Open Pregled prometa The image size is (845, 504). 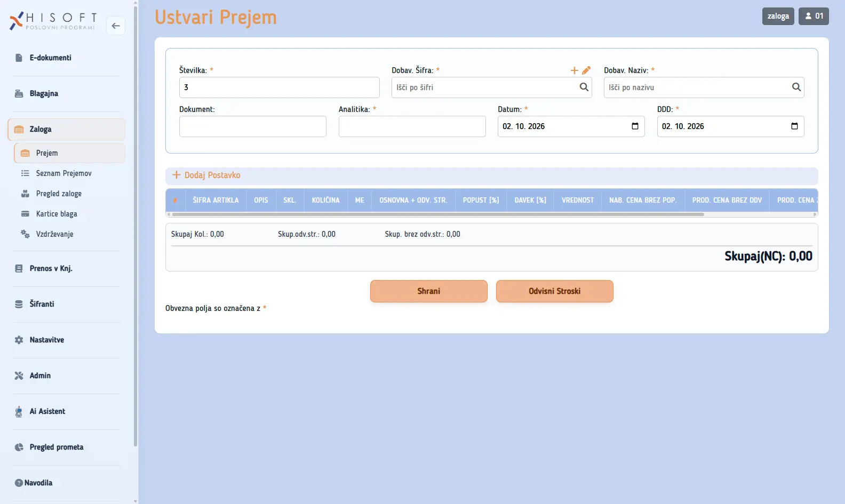click(x=66, y=447)
